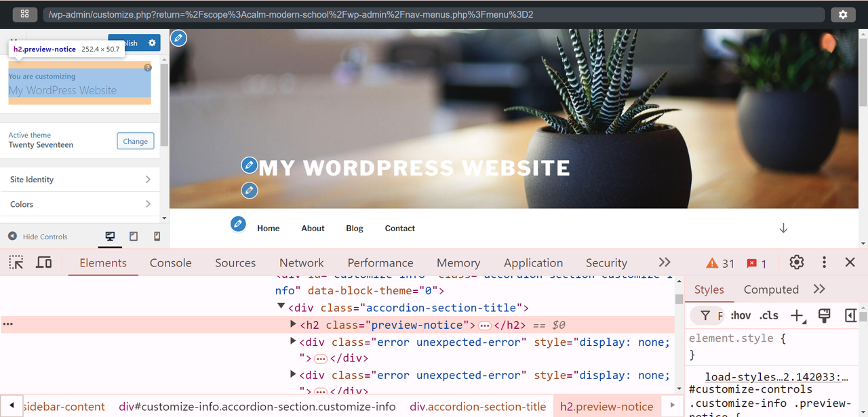The height and width of the screenshot is (417, 868).
Task: Show more style pane tabs chevron
Action: 819,290
